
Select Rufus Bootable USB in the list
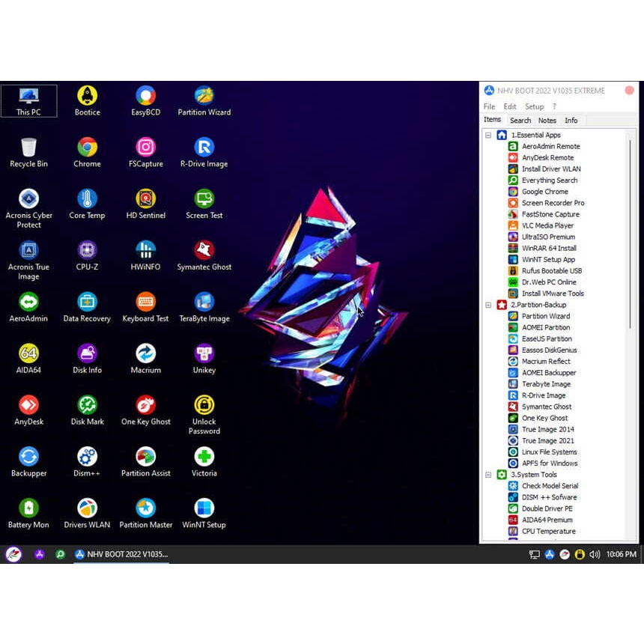pyautogui.click(x=551, y=271)
